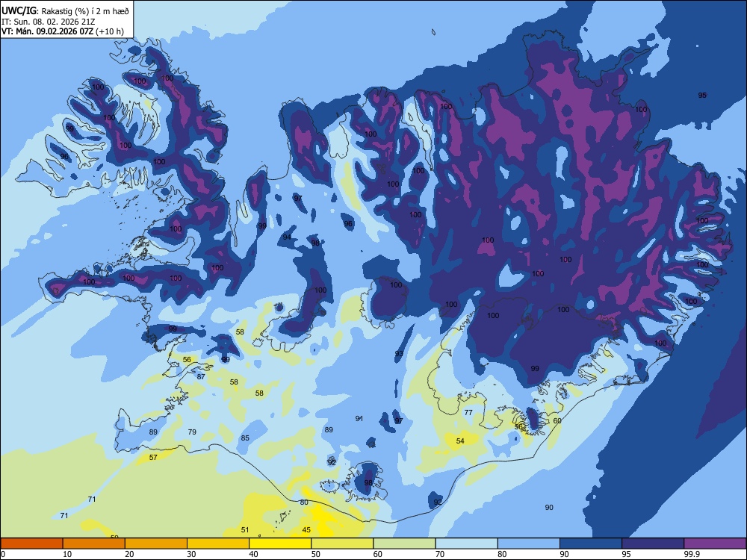The height and width of the screenshot is (560, 747).
Task: Click the '79' humidity value on the map
Action: [192, 432]
